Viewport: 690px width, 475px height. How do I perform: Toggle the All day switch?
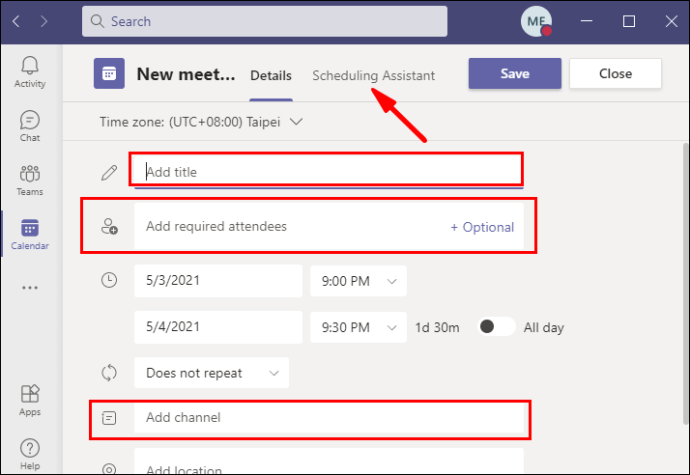496,327
